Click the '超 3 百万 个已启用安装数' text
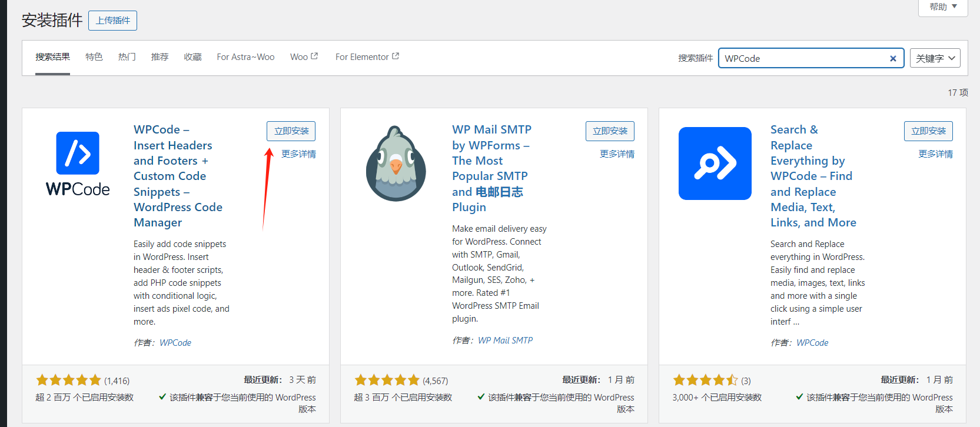The width and height of the screenshot is (980, 427). pyautogui.click(x=403, y=398)
